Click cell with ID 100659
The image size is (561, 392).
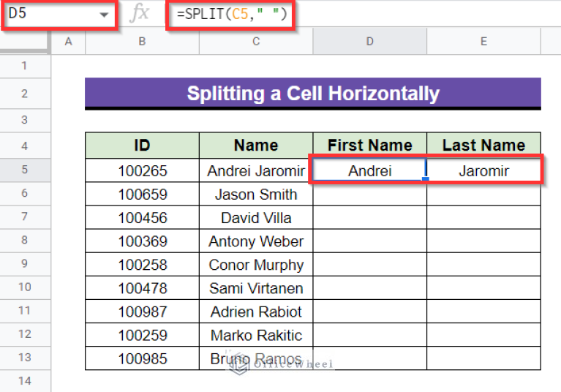142,195
